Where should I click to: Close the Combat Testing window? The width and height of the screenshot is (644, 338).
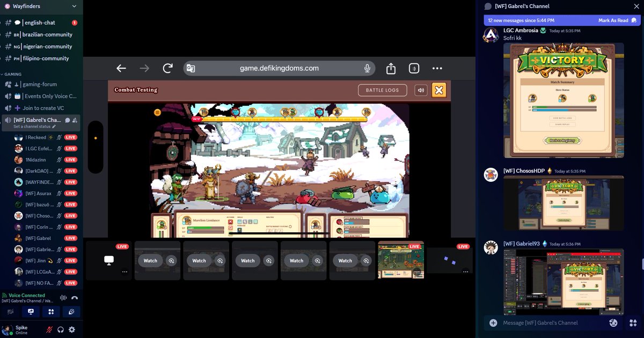(x=439, y=90)
